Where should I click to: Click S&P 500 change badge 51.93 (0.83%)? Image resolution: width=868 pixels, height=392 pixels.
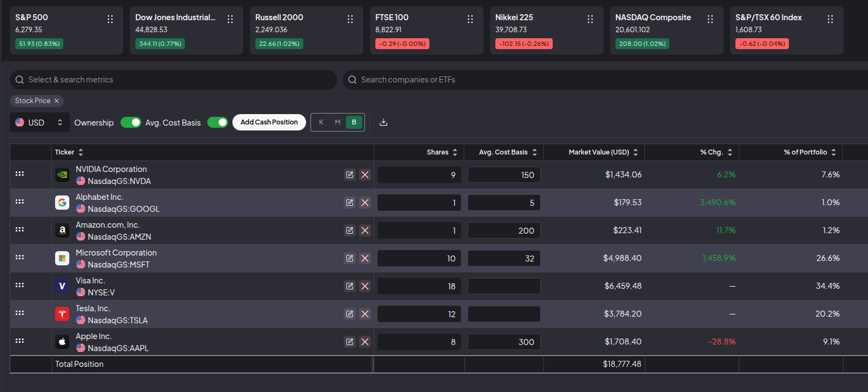(39, 44)
